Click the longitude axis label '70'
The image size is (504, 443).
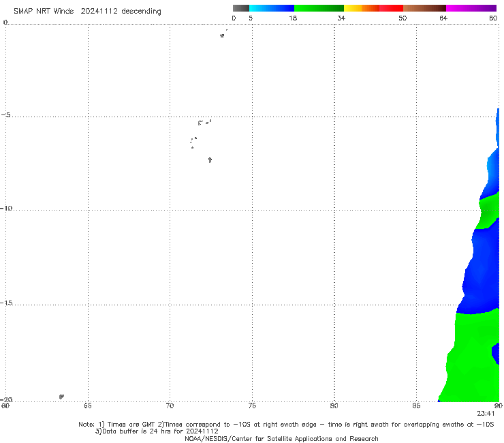pyautogui.click(x=170, y=406)
